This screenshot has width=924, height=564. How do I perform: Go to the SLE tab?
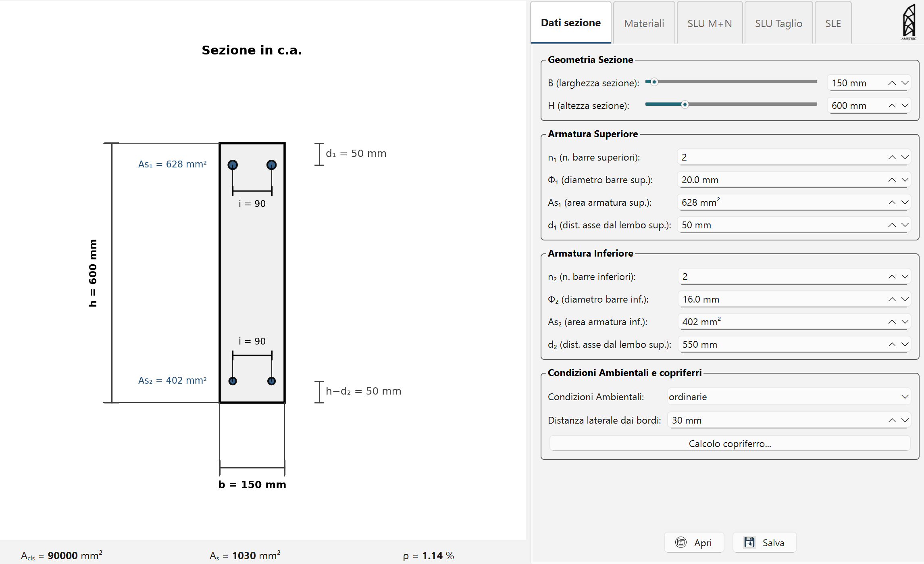click(x=833, y=23)
